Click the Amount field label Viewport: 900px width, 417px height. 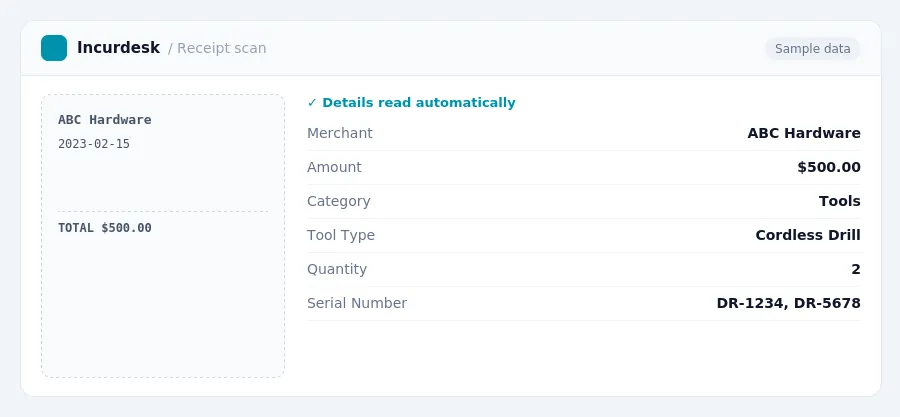click(x=334, y=167)
